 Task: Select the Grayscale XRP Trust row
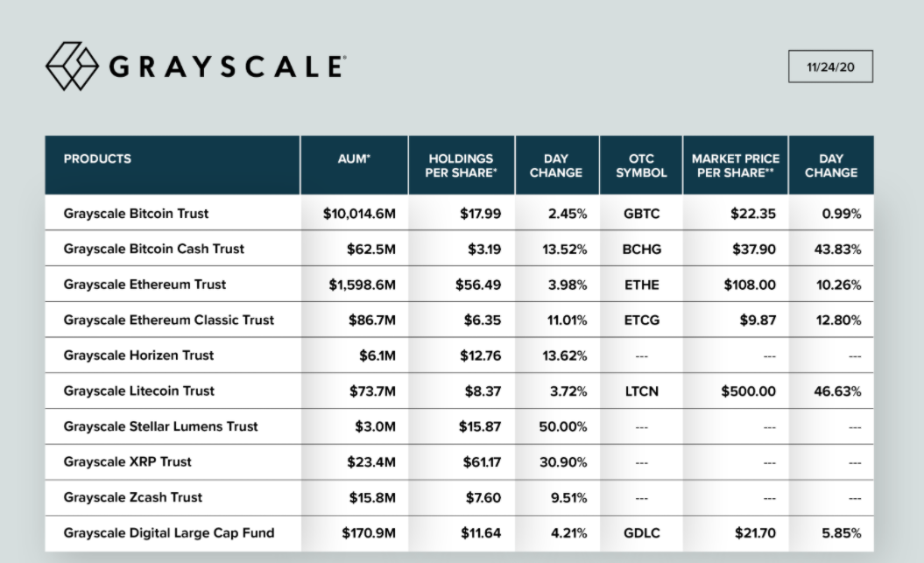(x=128, y=461)
